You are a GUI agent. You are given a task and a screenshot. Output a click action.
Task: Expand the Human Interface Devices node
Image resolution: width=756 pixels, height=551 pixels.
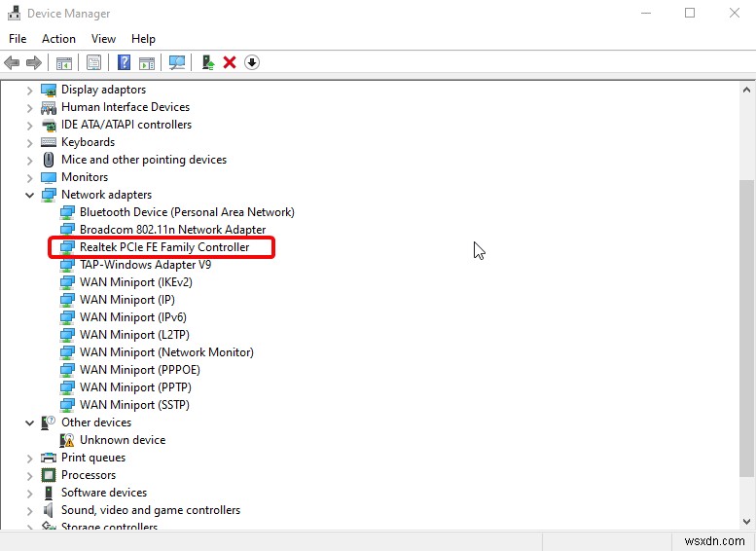pyautogui.click(x=29, y=108)
